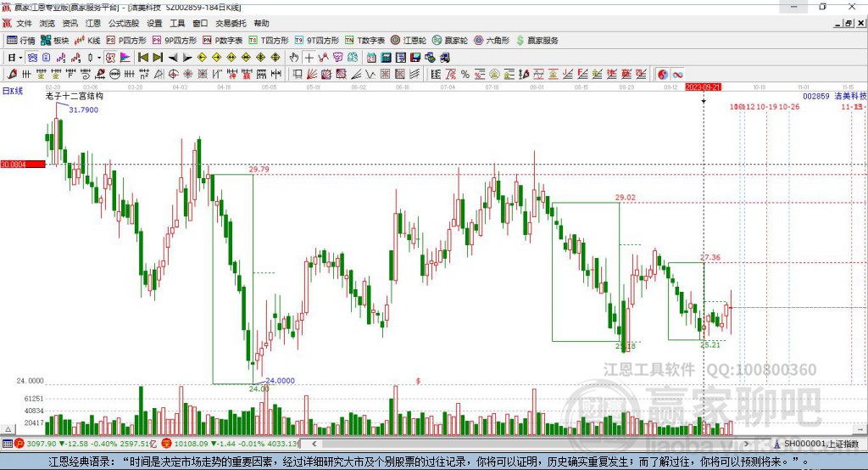Screen dimensions: 868x470
Task: Open the 文件 menu
Action: click(24, 23)
